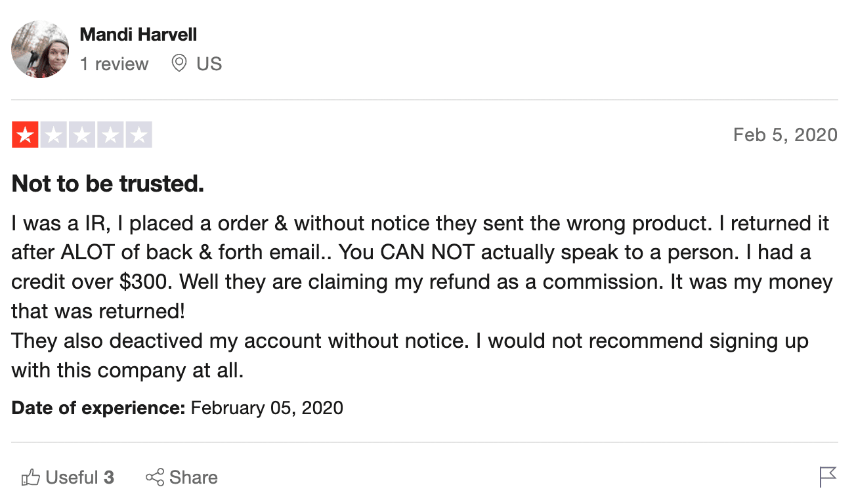Click the Date of experience line

177,408
